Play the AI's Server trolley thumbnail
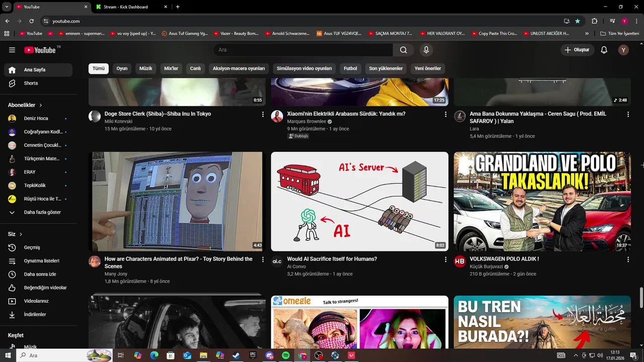 (x=360, y=201)
